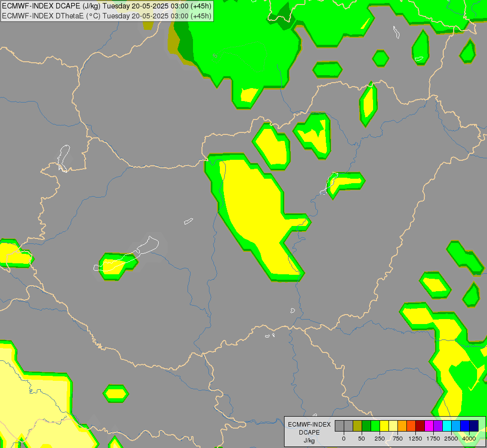This screenshot has width=487, height=448.
Task: Pick the bright green legend swatch before 250
Action: point(376,426)
